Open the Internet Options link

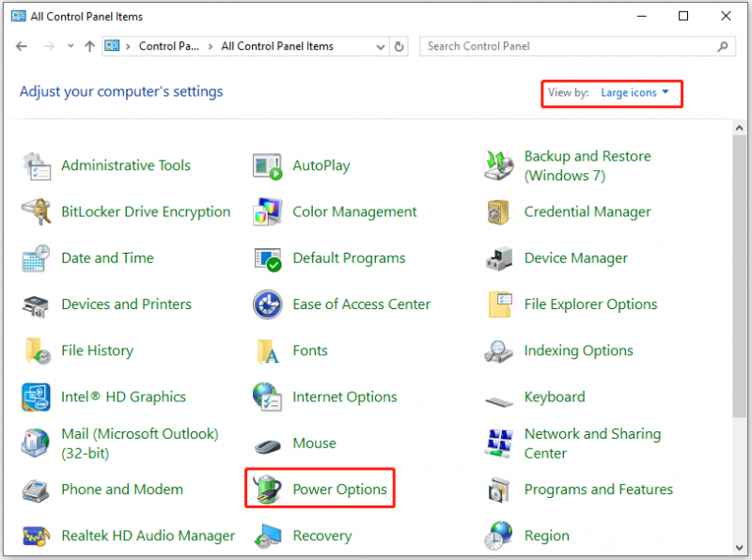345,397
